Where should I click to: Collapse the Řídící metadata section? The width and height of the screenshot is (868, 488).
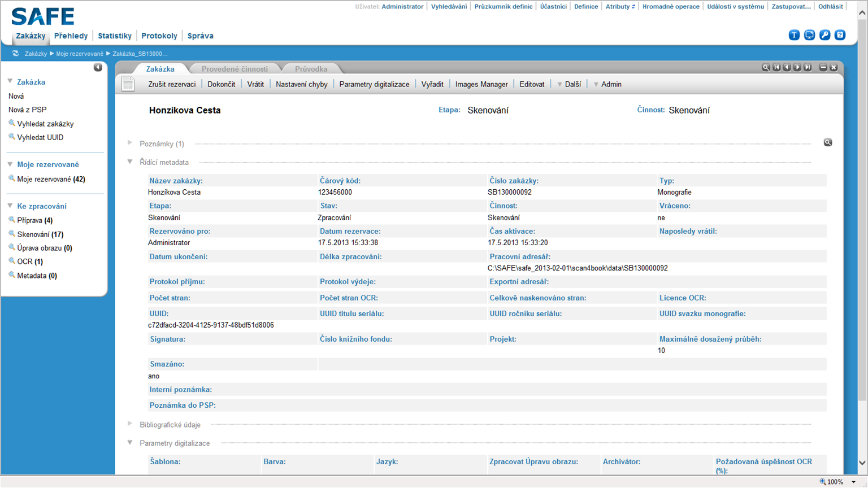(130, 162)
